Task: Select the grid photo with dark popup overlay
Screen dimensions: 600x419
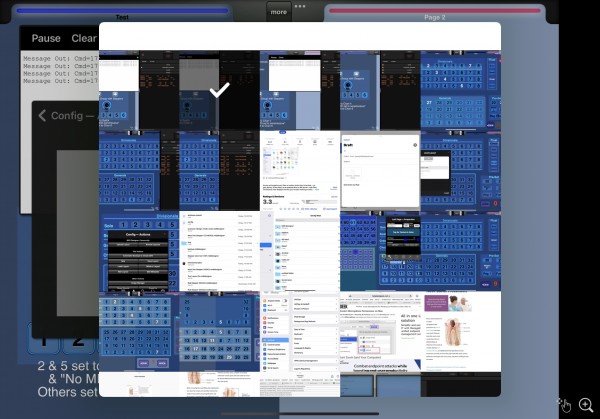Action: [x=380, y=251]
